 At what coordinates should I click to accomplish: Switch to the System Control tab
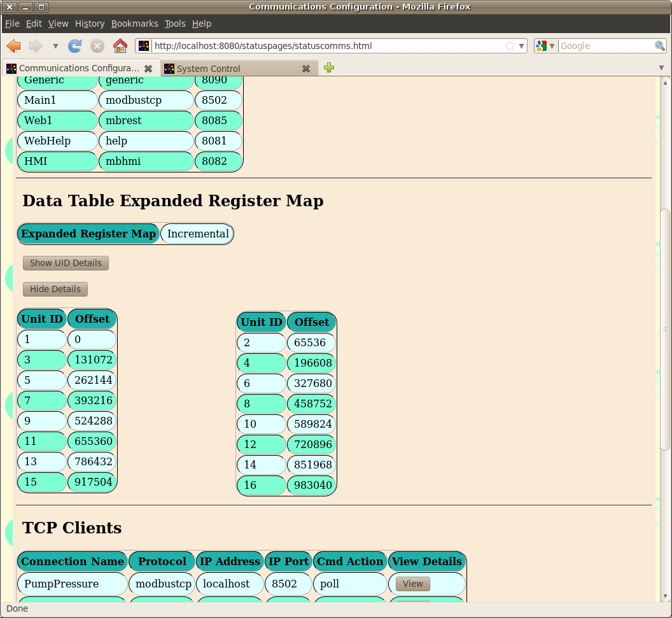click(229, 69)
